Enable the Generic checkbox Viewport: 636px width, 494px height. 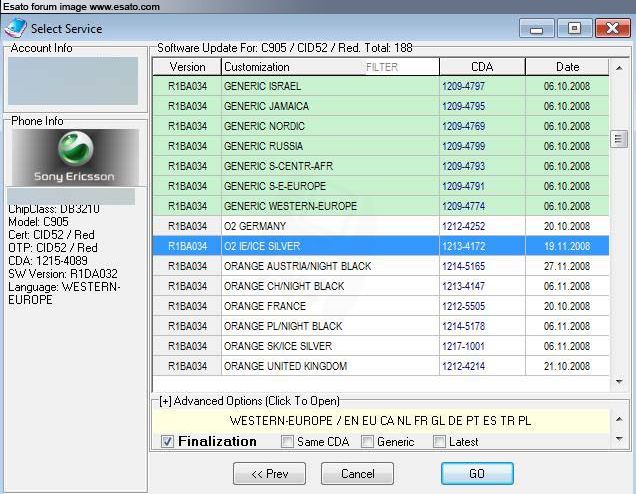coord(367,441)
